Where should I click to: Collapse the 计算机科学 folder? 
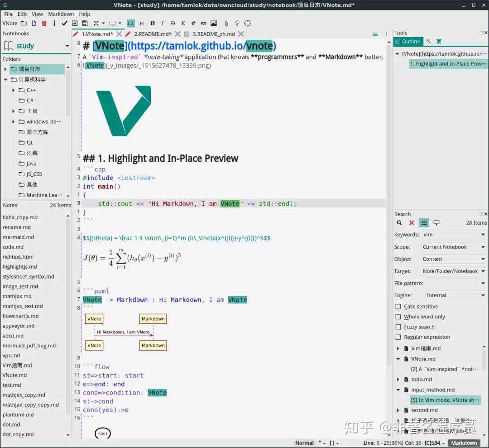[5, 80]
